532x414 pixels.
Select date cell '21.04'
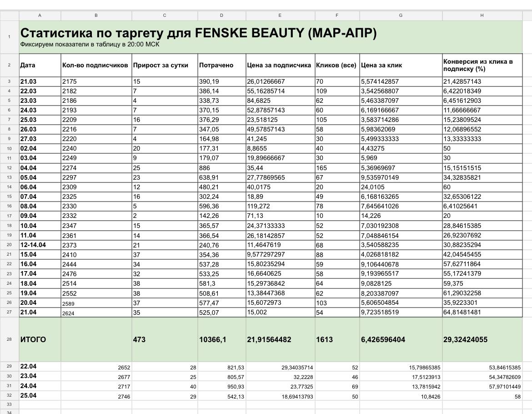[40, 312]
